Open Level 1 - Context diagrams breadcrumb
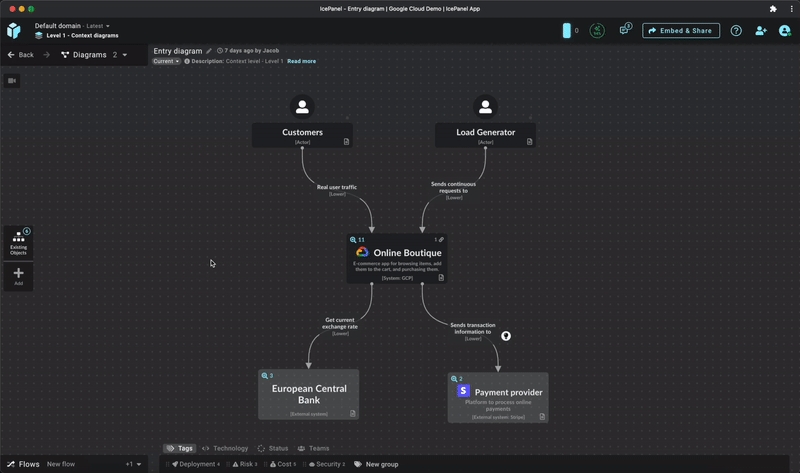 77,36
